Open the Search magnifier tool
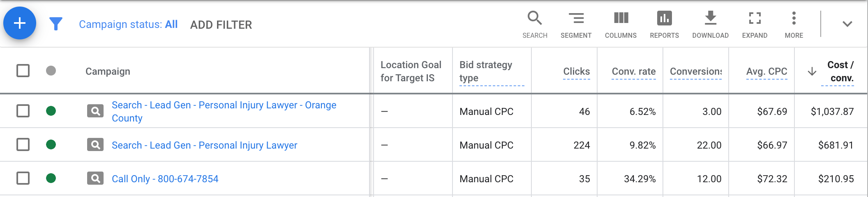Viewport: 868px width, 197px height. [x=535, y=25]
